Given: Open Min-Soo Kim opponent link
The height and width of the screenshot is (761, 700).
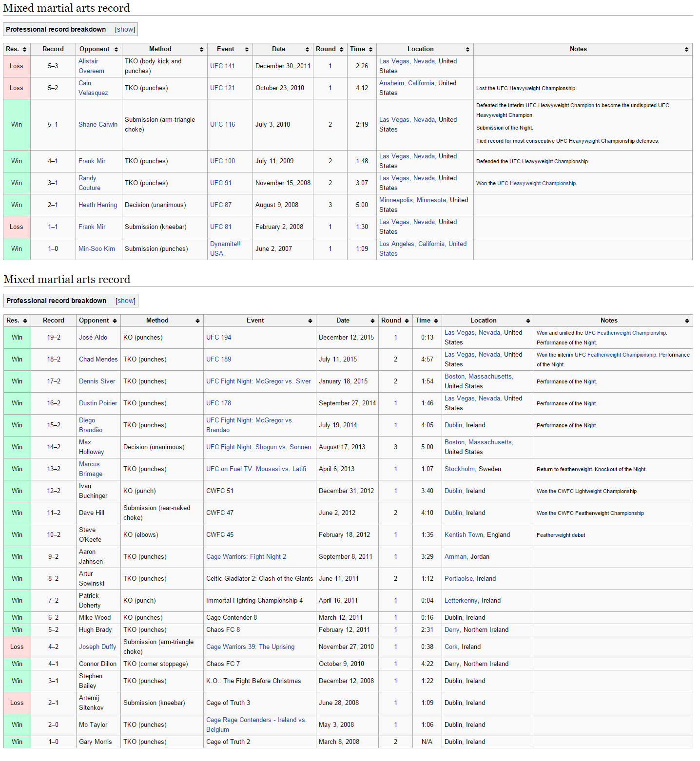Looking at the screenshot, I should pyautogui.click(x=97, y=249).
